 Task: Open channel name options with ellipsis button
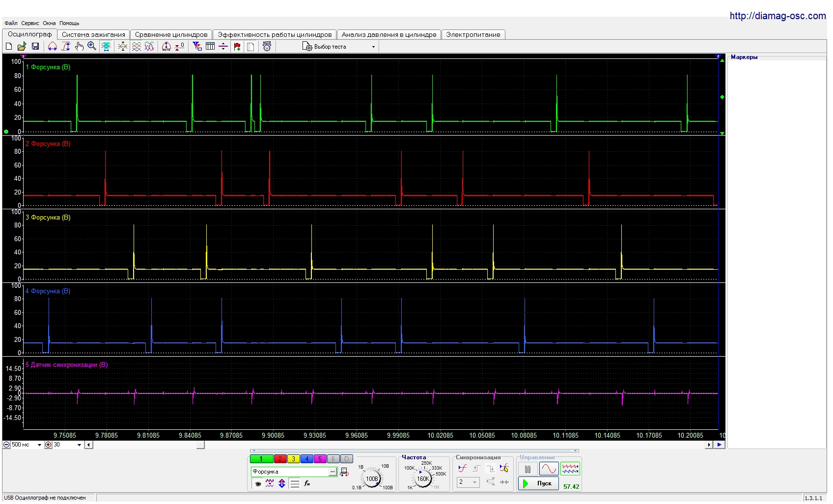333,472
